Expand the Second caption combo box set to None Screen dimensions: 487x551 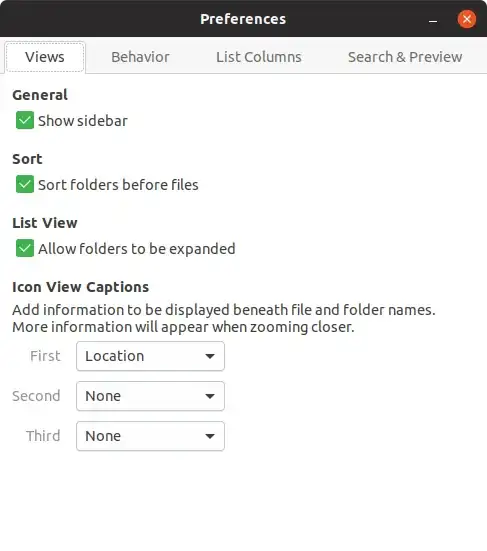pyautogui.click(x=150, y=396)
